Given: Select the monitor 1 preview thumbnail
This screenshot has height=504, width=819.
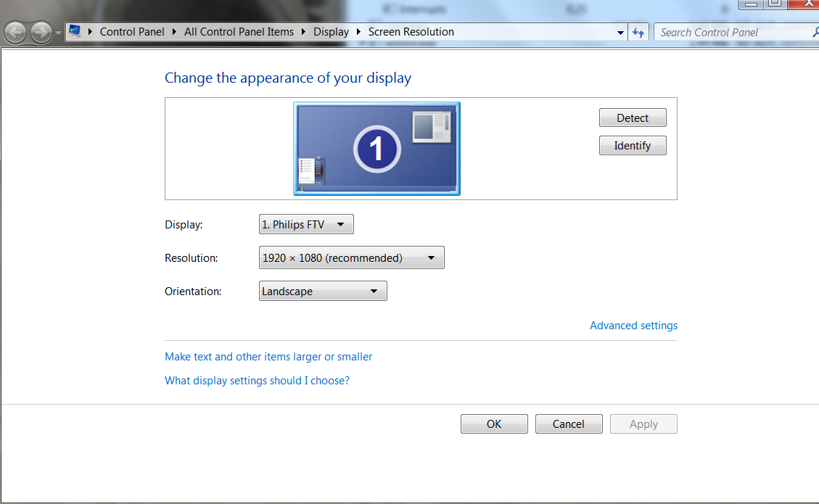Looking at the screenshot, I should click(x=376, y=149).
